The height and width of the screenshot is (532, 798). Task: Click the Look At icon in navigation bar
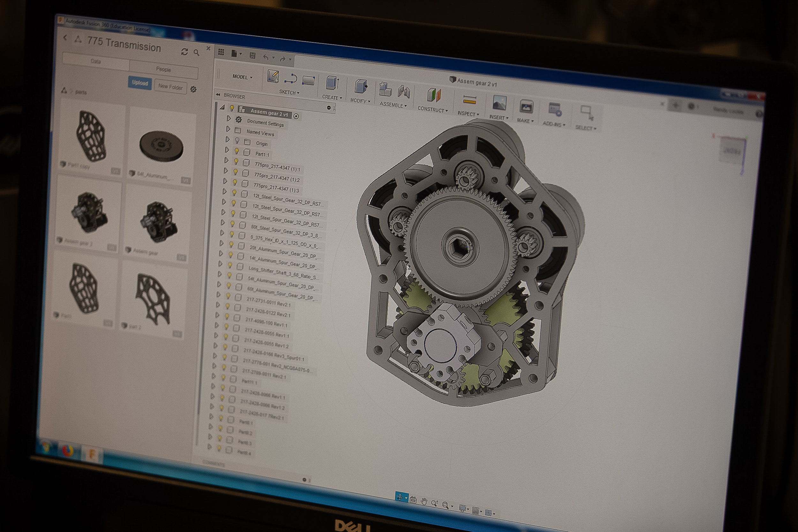click(413, 499)
